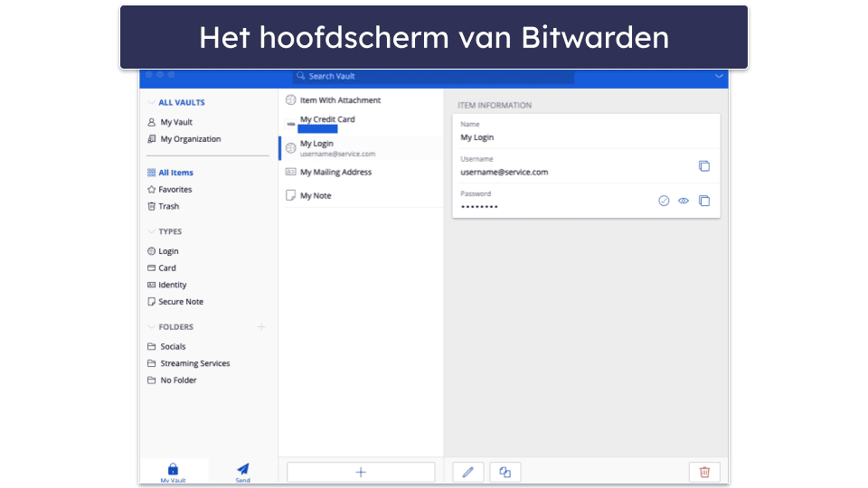Open the Socials folder
868x488 pixels.
(x=166, y=346)
